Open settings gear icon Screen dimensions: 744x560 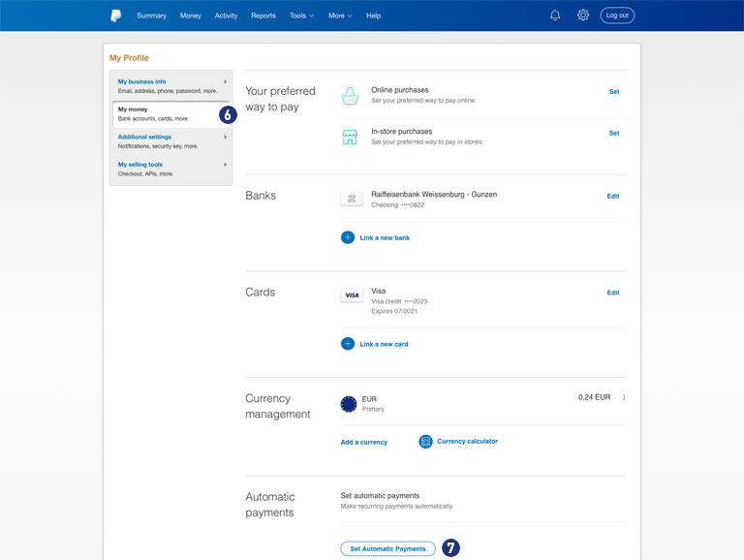(x=583, y=16)
